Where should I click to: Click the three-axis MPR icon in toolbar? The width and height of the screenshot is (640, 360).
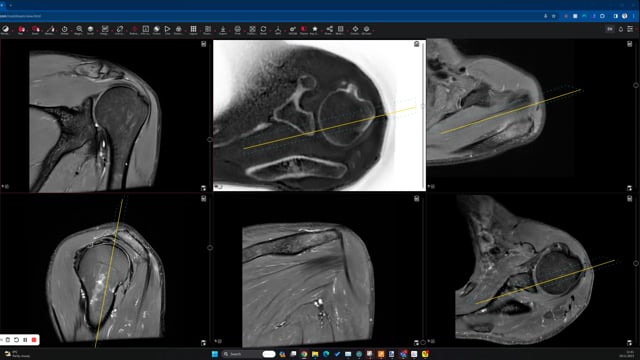tap(278, 29)
